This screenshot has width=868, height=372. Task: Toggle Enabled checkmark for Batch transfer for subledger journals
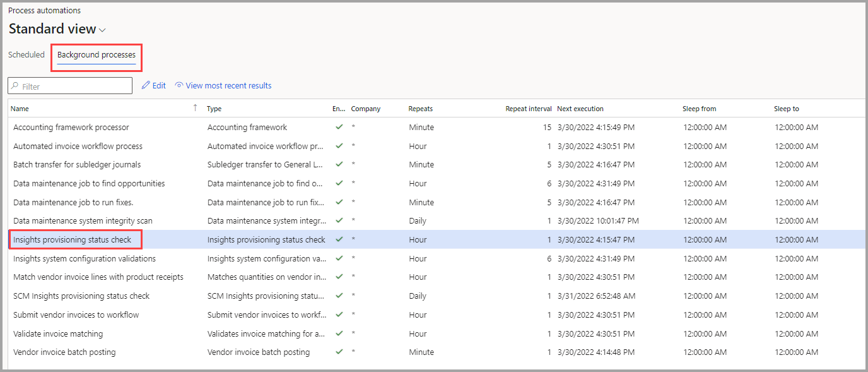click(x=339, y=164)
